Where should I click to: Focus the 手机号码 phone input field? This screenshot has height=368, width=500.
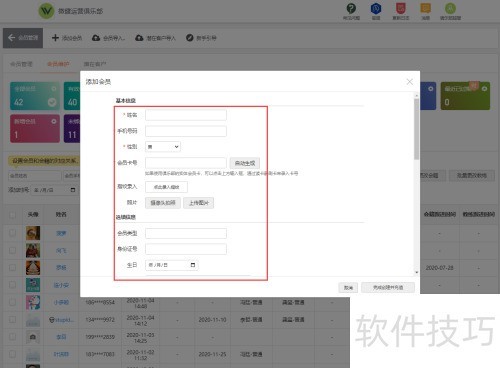[x=186, y=131]
